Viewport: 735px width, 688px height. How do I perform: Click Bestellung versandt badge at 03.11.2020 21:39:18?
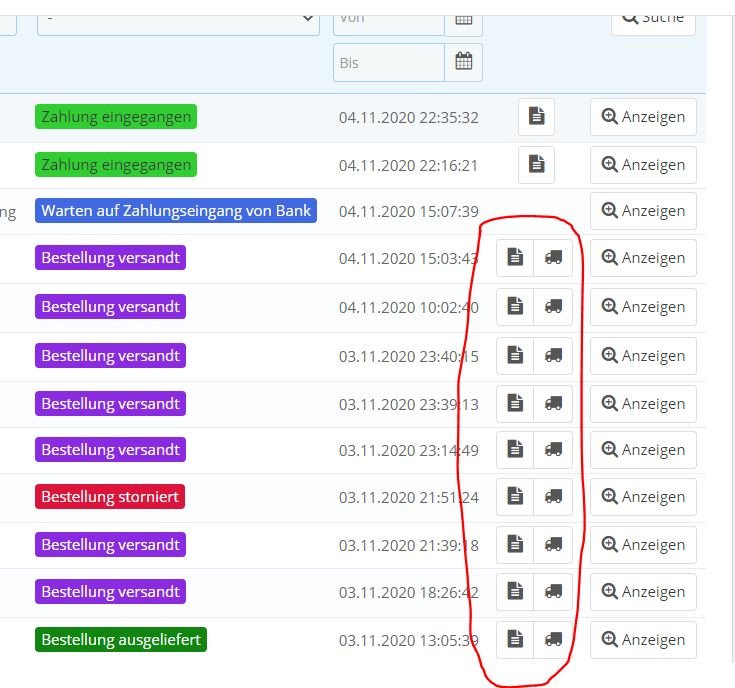[111, 545]
